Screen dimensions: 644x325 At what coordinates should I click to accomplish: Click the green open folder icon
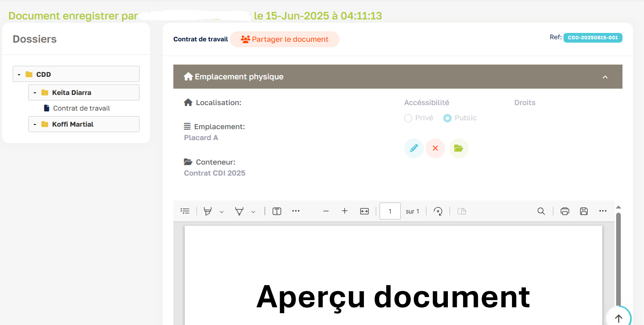click(x=458, y=149)
